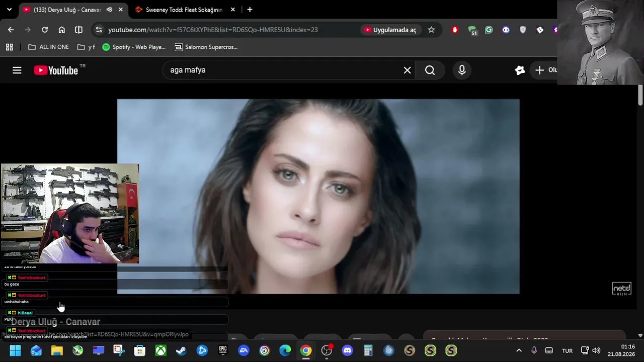Open a new browser tab
Image resolution: width=644 pixels, height=362 pixels.
point(250,10)
